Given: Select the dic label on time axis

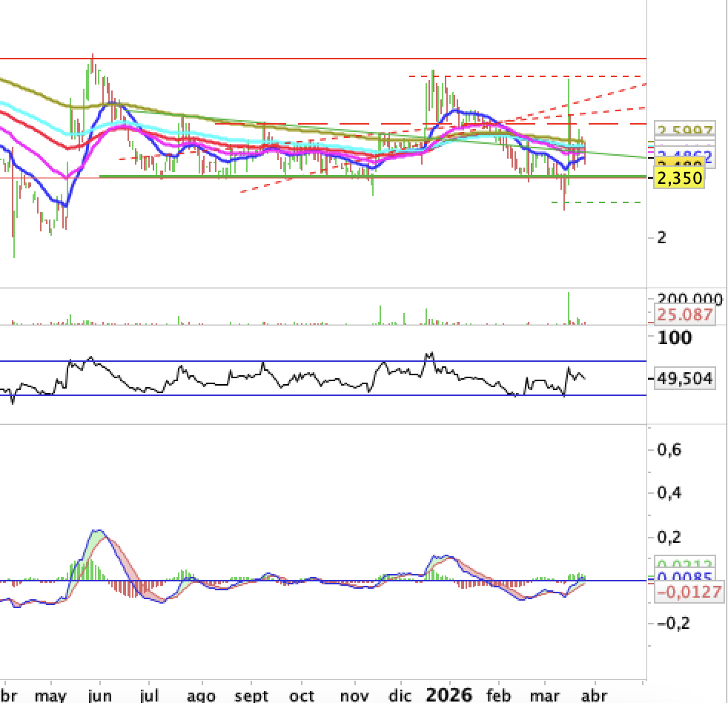Looking at the screenshot, I should [400, 696].
